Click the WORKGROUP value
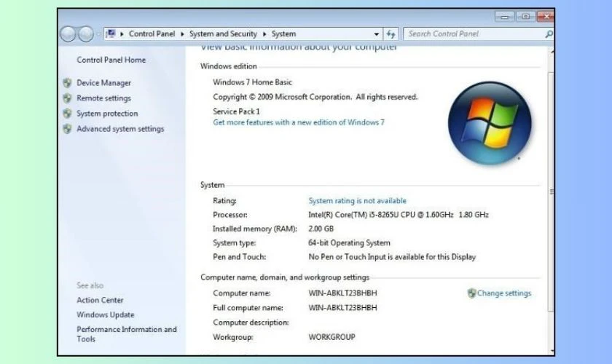Image resolution: width=612 pixels, height=364 pixels. click(331, 336)
